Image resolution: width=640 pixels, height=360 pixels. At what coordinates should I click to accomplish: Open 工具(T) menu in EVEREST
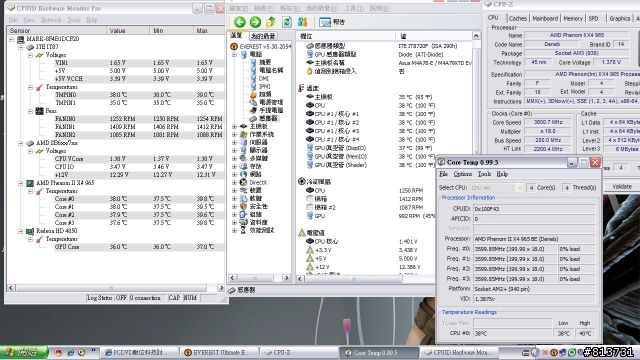[354, 8]
